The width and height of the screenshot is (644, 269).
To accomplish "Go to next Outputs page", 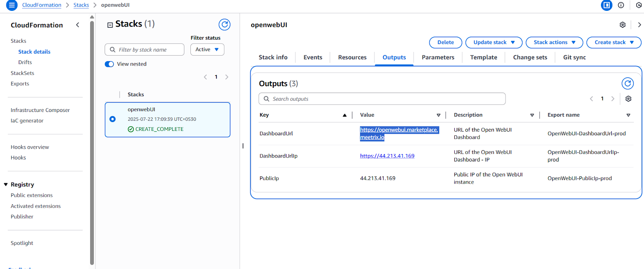I will 613,99.
